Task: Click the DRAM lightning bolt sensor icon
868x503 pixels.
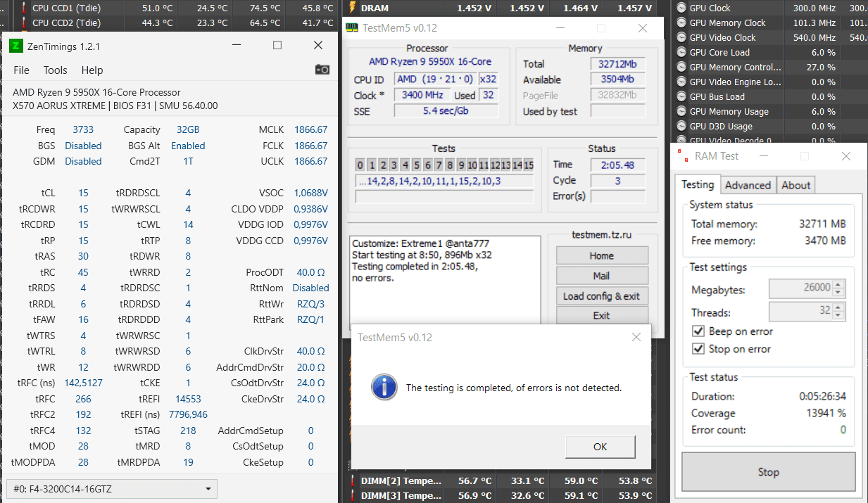Action: point(353,8)
